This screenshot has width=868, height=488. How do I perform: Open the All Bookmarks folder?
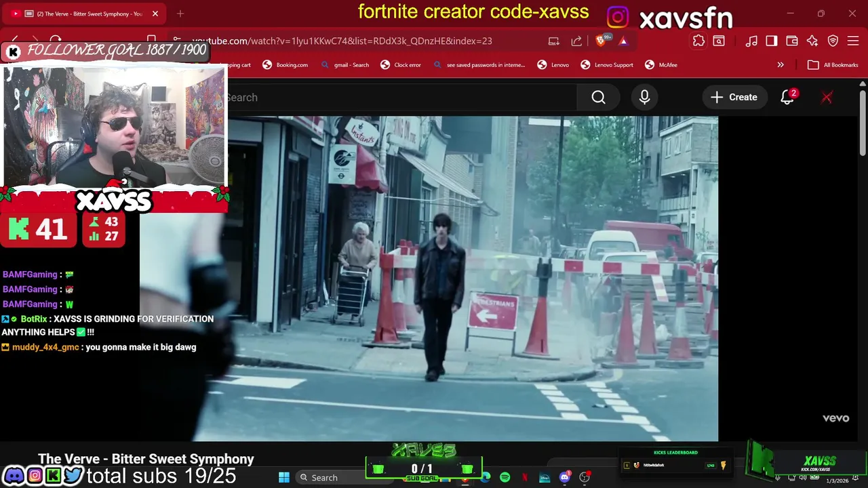click(833, 65)
